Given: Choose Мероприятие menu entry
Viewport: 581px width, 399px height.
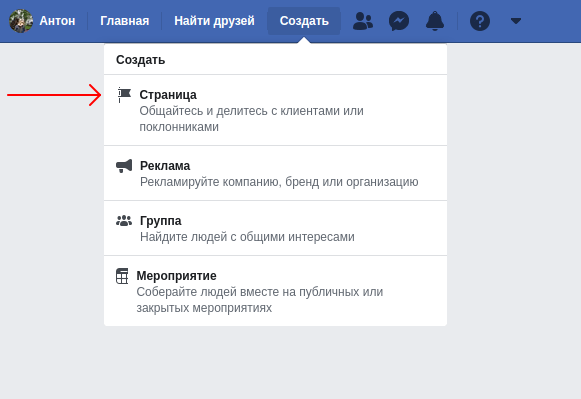Looking at the screenshot, I should pos(275,291).
